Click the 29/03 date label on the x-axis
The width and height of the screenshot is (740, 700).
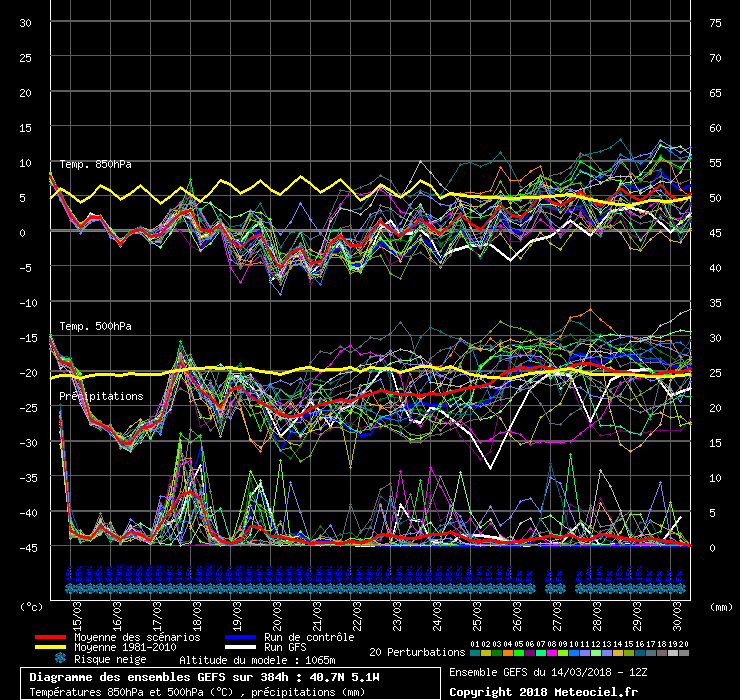638,616
